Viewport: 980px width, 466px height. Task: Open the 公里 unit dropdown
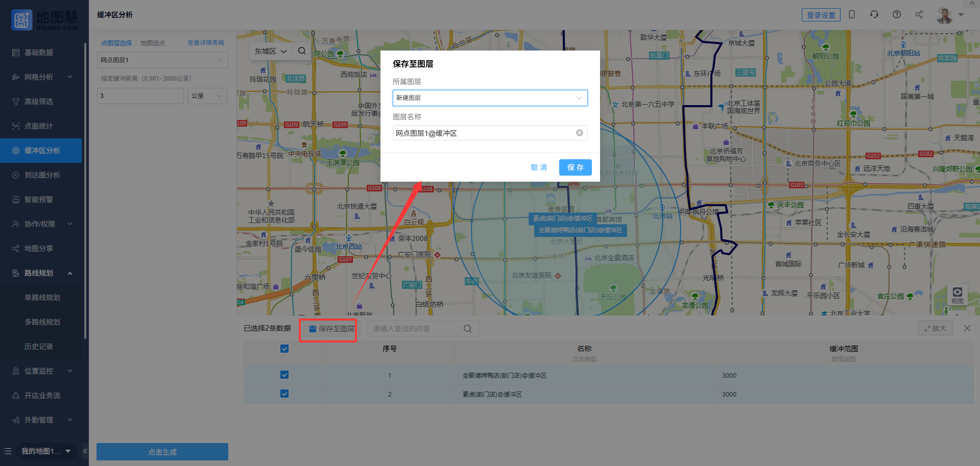click(207, 96)
